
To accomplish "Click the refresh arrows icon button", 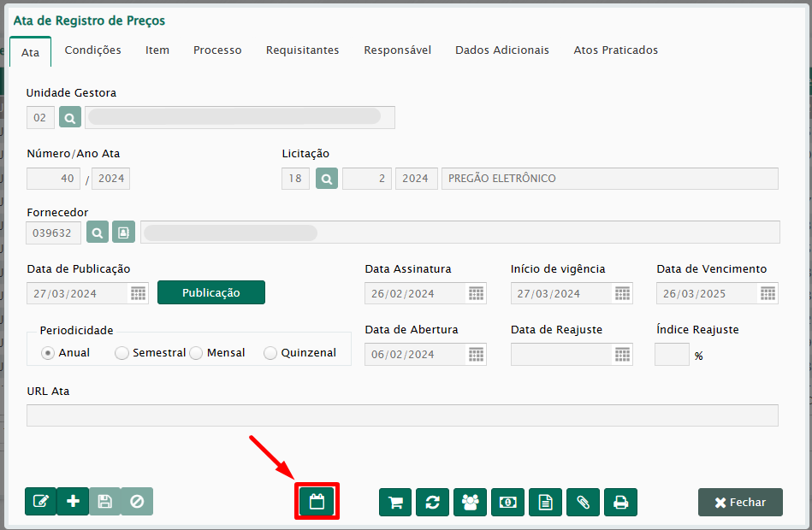I will coord(433,503).
